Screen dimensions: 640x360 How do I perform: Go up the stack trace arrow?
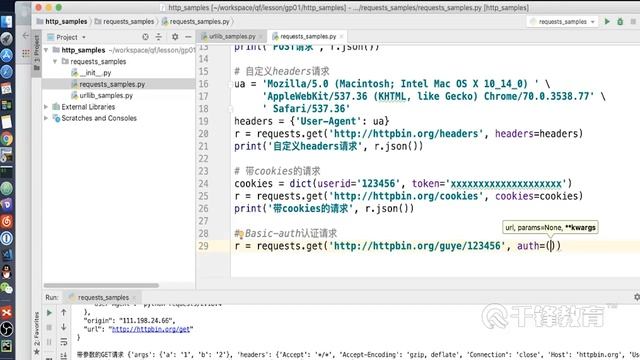click(x=64, y=313)
